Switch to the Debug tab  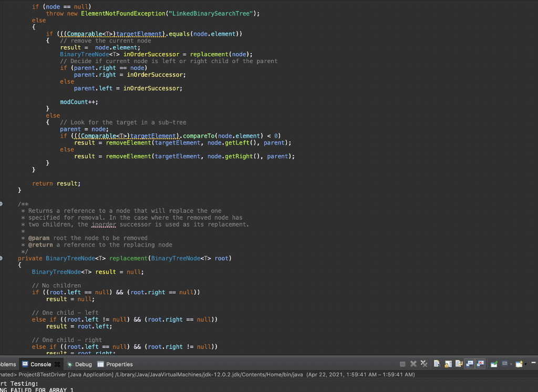(x=79, y=364)
